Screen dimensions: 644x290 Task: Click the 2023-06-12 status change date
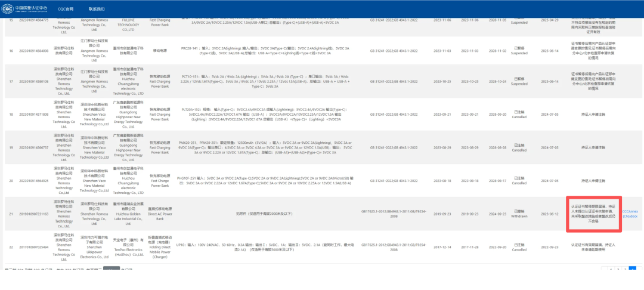click(x=550, y=214)
